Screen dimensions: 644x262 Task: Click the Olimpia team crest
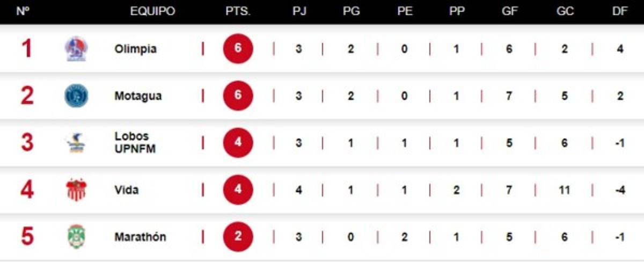(x=76, y=49)
